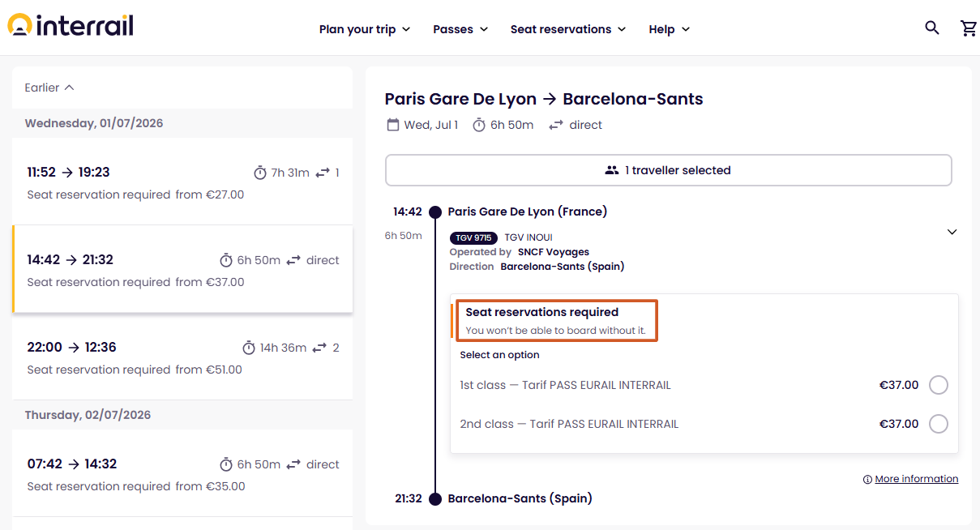Click the from €35.00 price
980x530 pixels.
[x=210, y=486]
